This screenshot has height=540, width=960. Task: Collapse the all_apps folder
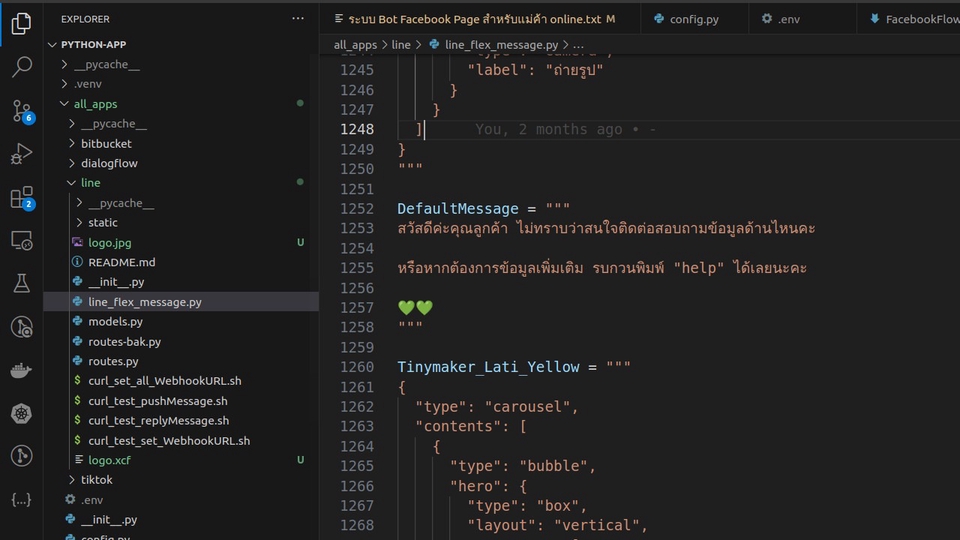pos(64,104)
